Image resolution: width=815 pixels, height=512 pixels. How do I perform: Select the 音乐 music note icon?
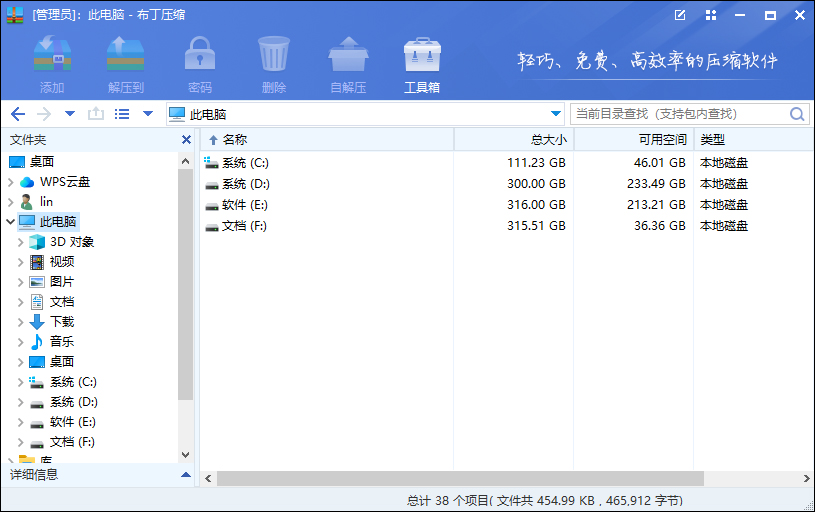click(37, 342)
